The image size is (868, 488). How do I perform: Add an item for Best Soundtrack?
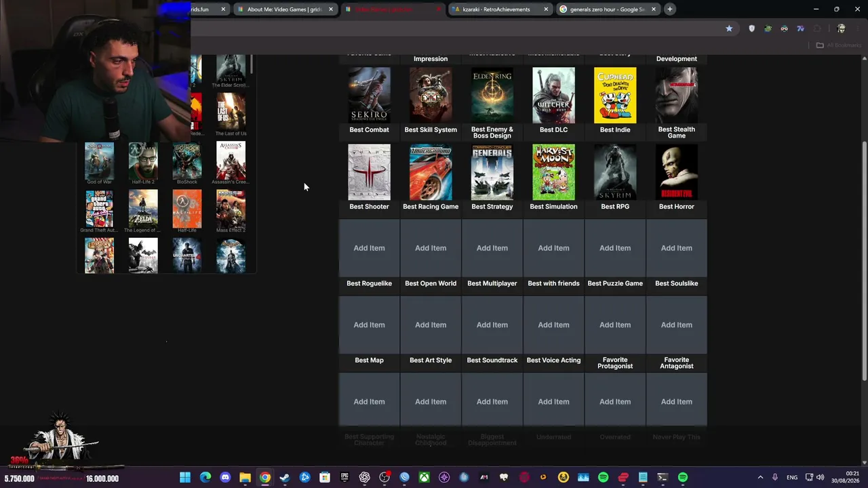point(492,325)
